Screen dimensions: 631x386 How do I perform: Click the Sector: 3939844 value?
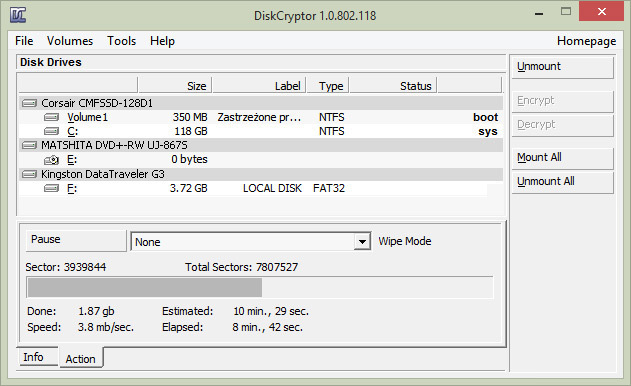(66, 267)
